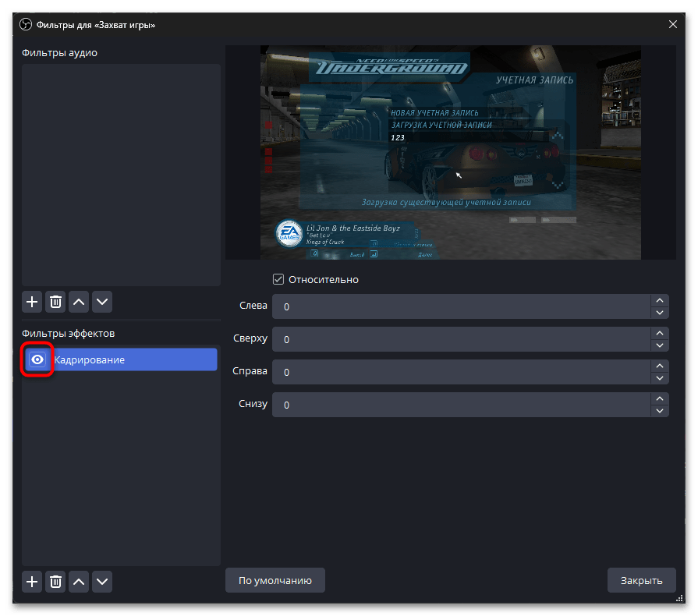The height and width of the screenshot is (616, 698).
Task: Select the Кадрирование filter row
Action: click(121, 359)
